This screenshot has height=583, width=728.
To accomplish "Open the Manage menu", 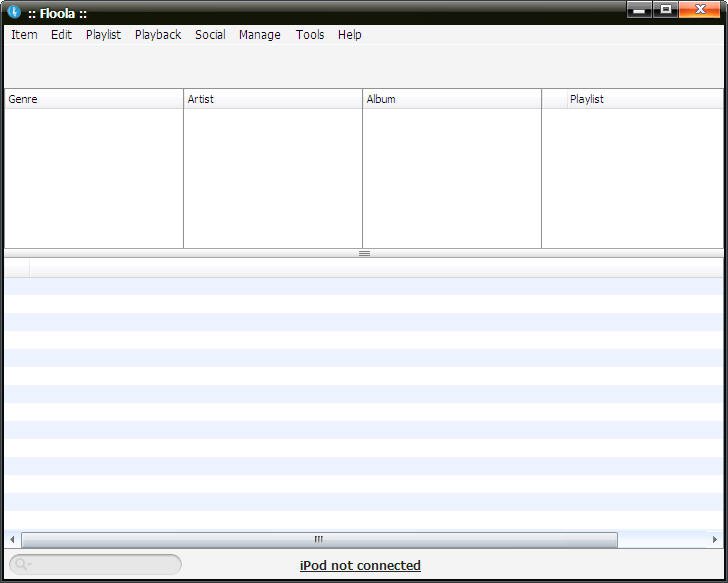I will point(260,35).
